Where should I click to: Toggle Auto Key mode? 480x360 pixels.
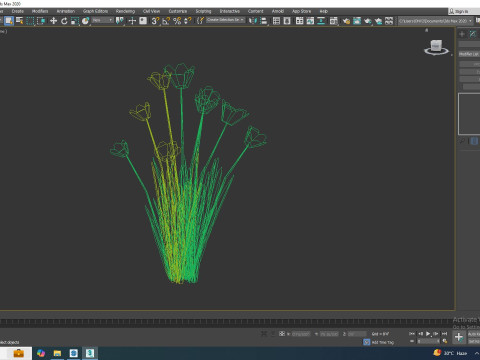click(474, 334)
